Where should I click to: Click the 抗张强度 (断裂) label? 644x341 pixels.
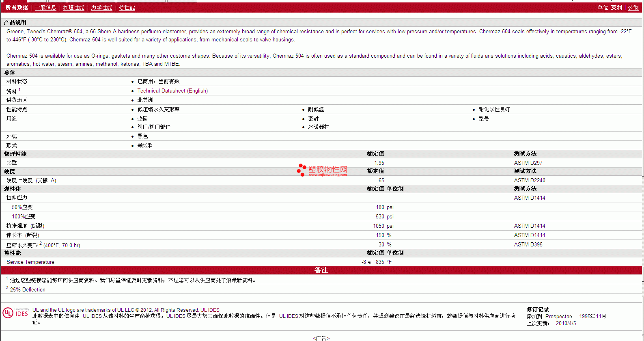tap(25, 226)
